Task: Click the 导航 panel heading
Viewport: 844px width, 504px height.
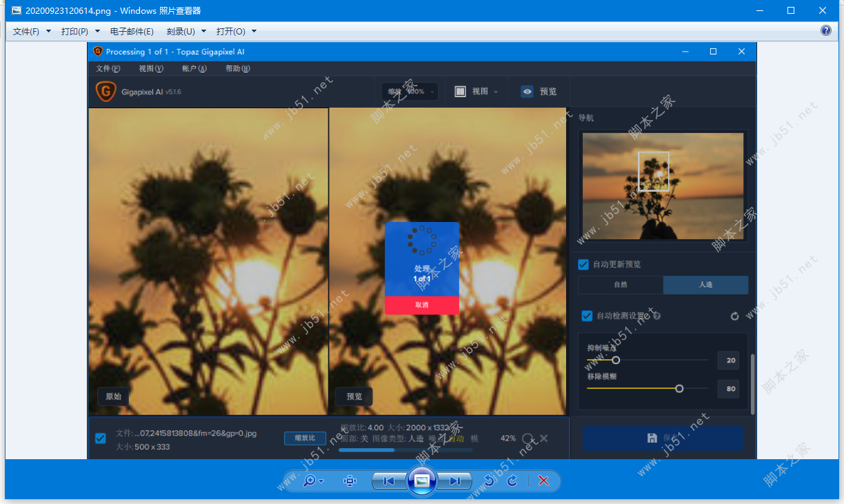Action: (x=586, y=118)
